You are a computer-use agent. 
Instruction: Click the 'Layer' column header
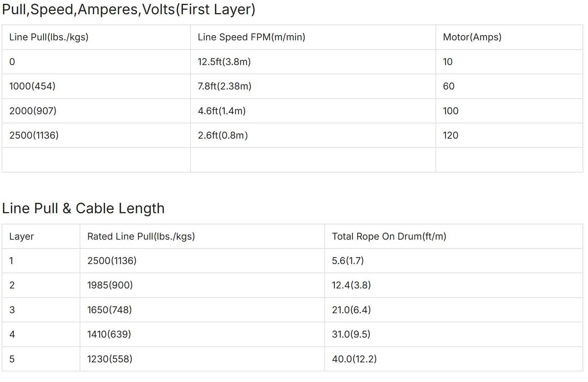tap(21, 236)
